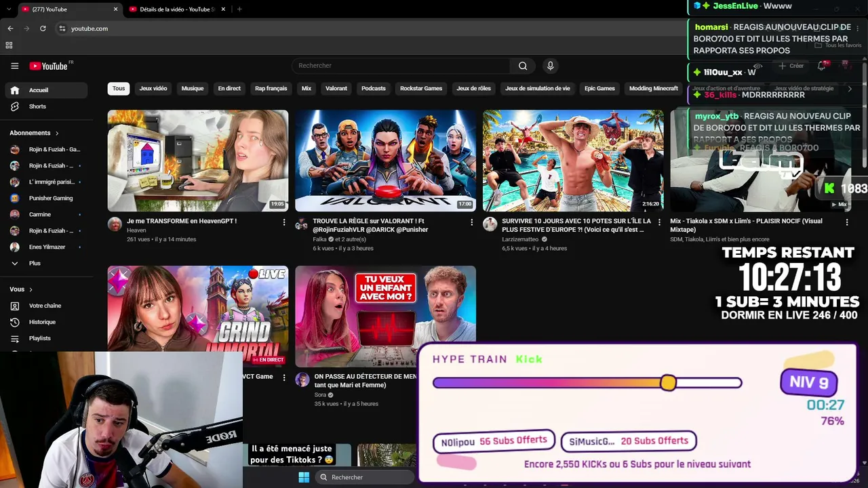Select the Rap français filter chip
This screenshot has width=868, height=488.
coord(271,89)
